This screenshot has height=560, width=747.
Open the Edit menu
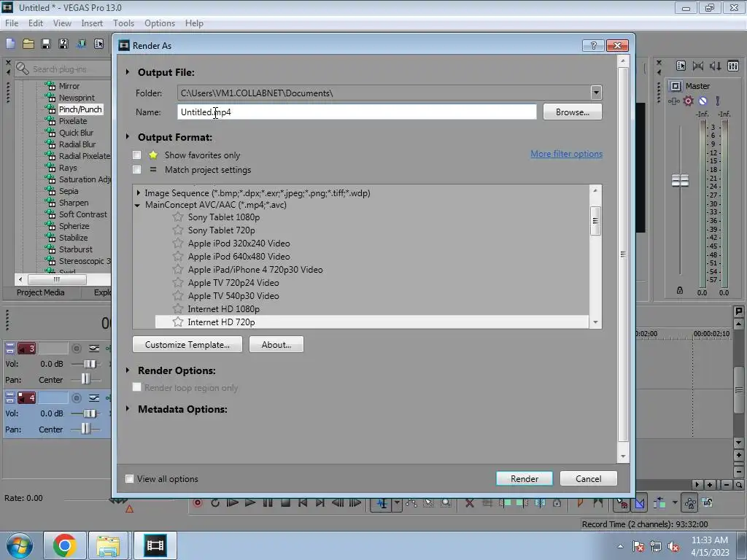tap(36, 23)
